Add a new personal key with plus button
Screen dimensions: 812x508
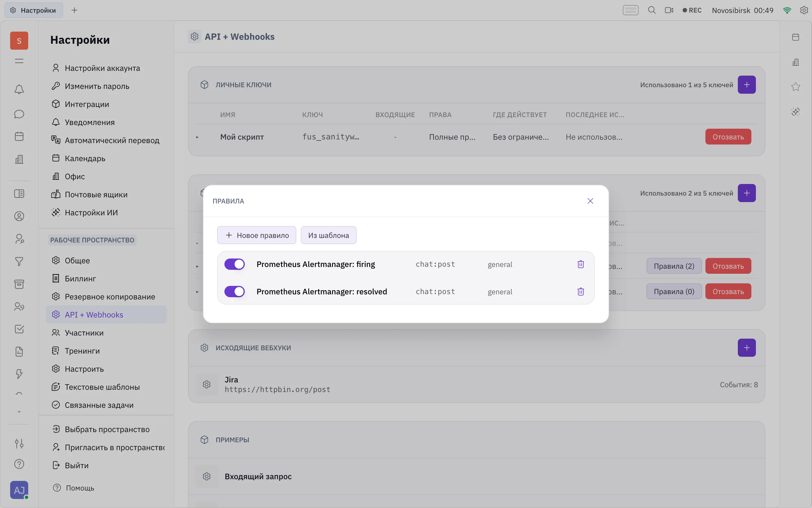[747, 85]
